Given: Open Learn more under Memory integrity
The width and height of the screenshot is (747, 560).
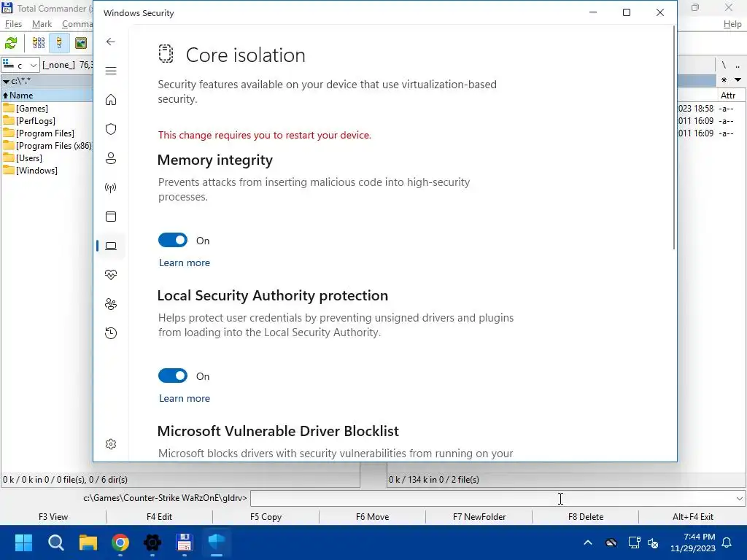Looking at the screenshot, I should tap(185, 262).
